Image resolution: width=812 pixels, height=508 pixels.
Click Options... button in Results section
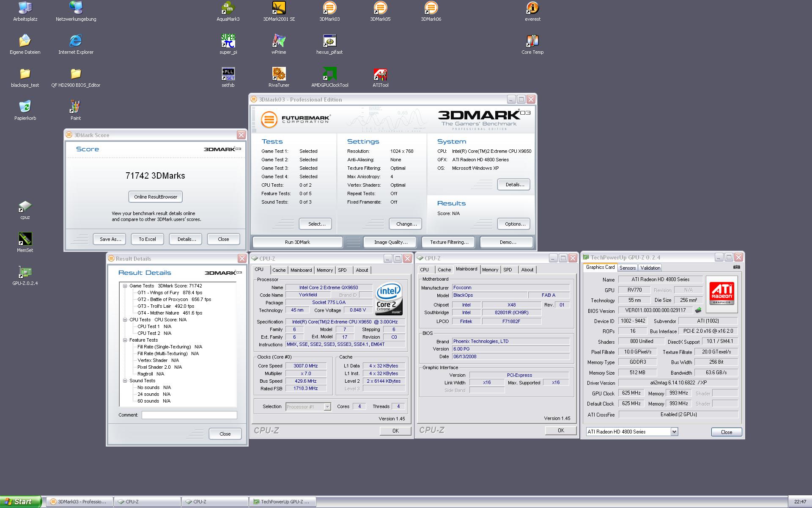click(x=514, y=224)
